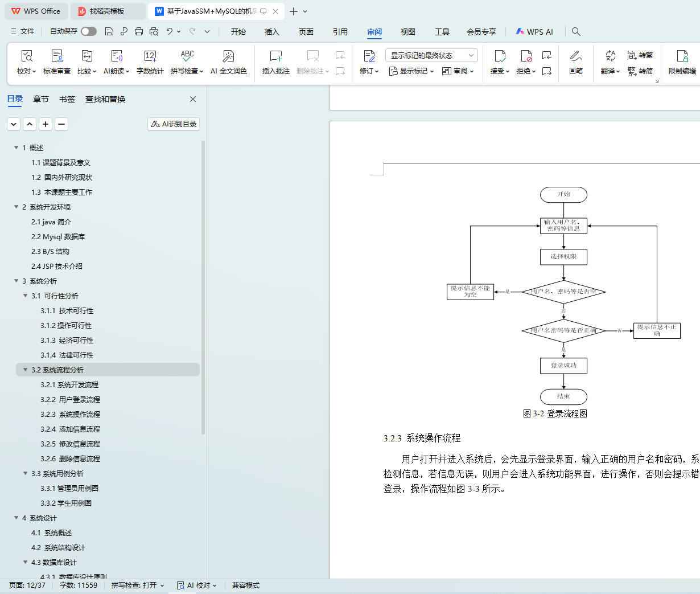Click the AI识别目录 button
The width and height of the screenshot is (700, 594).
(x=174, y=124)
